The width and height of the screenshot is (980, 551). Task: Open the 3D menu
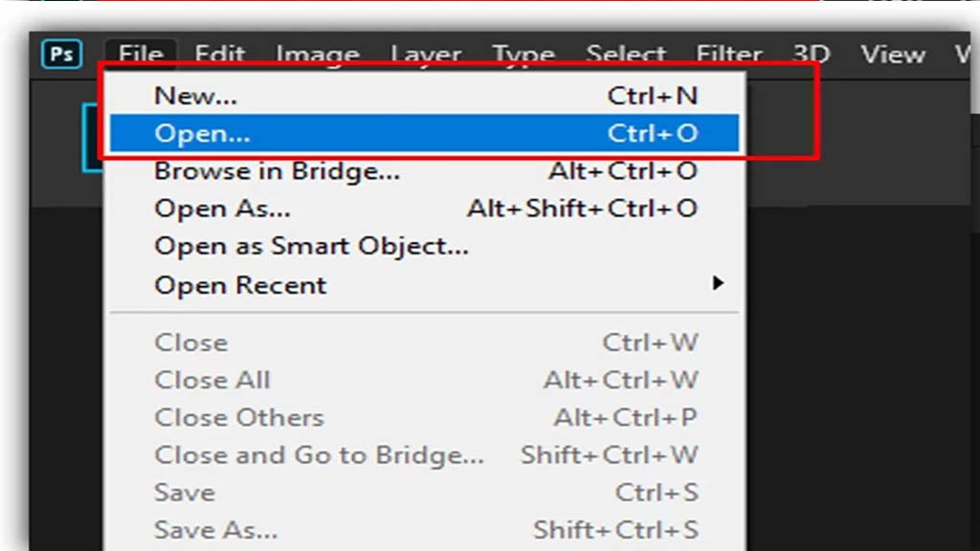pos(811,55)
